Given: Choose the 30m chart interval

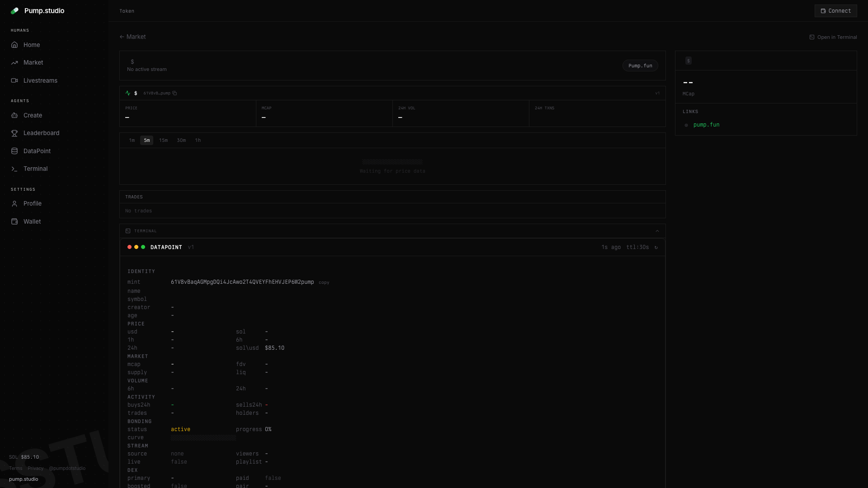Looking at the screenshot, I should click(181, 140).
